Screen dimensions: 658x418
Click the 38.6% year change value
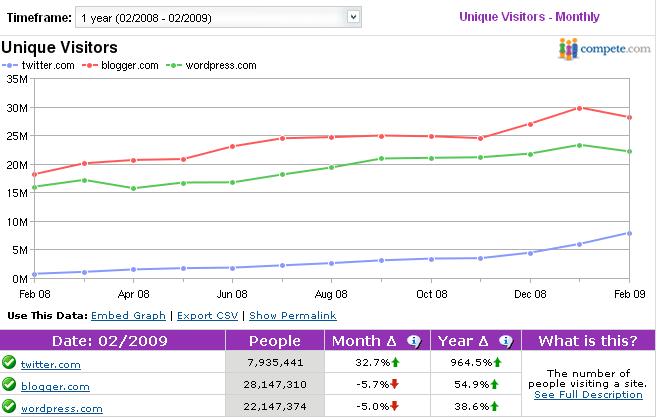point(471,406)
